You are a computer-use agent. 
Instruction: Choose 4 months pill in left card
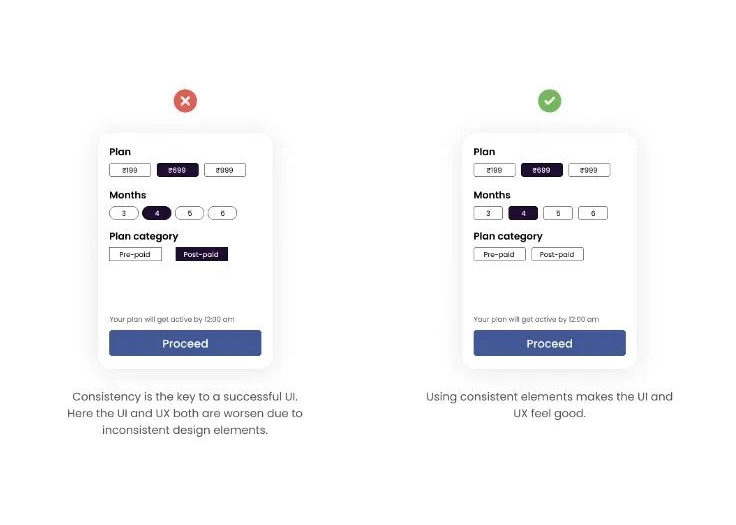pyautogui.click(x=157, y=213)
